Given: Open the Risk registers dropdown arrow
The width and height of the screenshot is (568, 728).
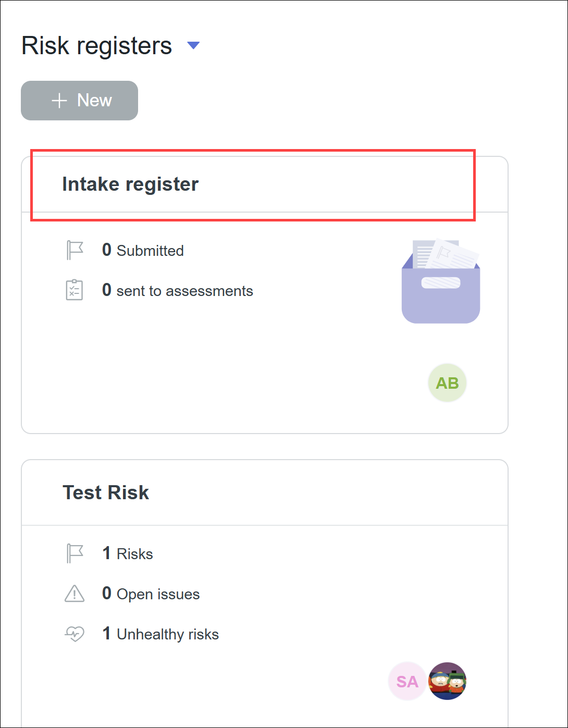Looking at the screenshot, I should pyautogui.click(x=193, y=45).
